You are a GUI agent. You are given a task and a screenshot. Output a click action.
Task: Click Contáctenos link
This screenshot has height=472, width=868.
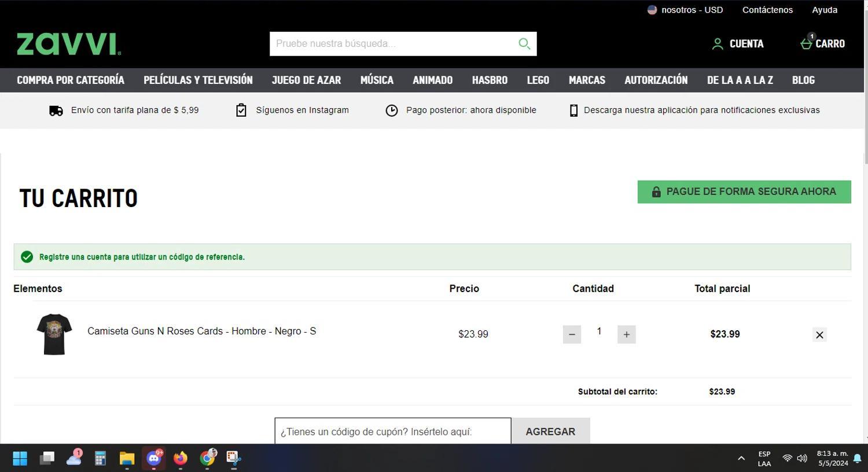767,10
